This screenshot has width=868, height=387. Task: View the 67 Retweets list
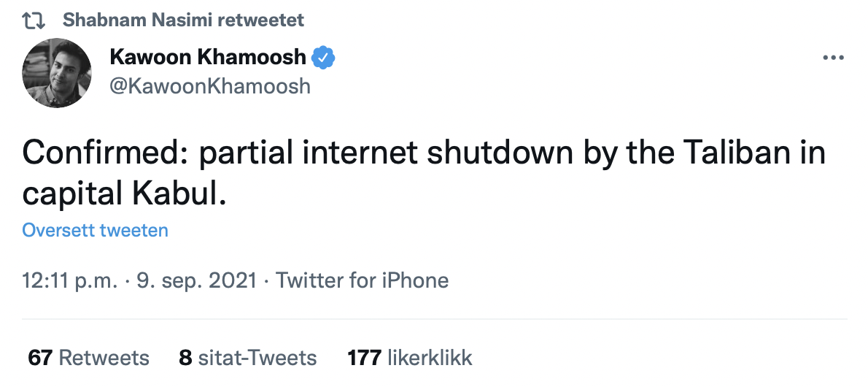click(88, 358)
